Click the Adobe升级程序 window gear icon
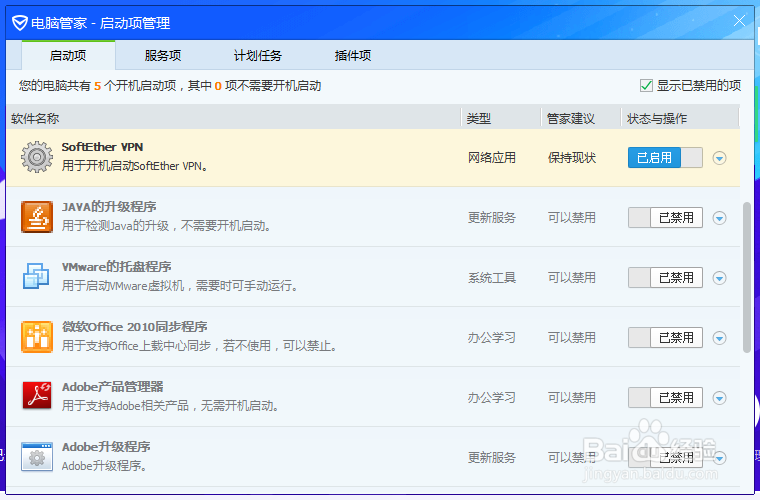760x500 pixels. (x=37, y=456)
